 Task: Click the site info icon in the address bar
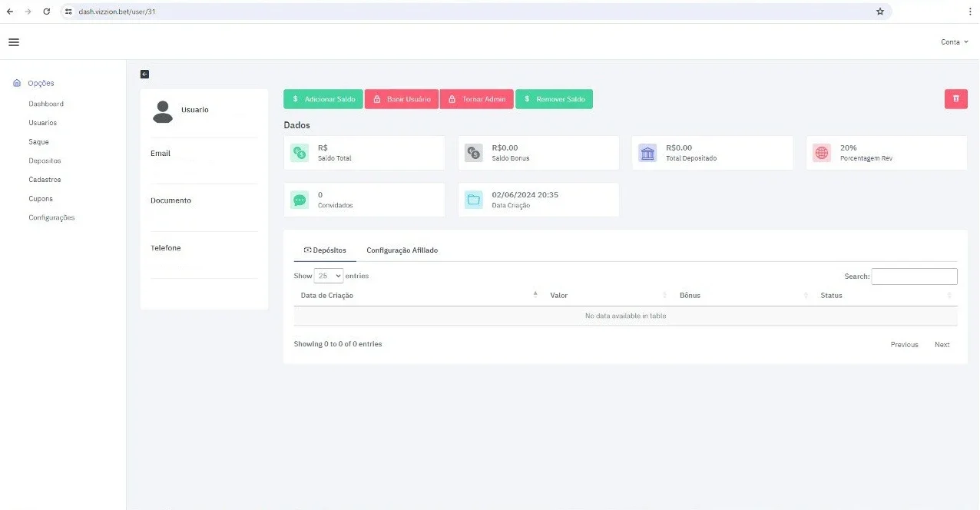pyautogui.click(x=68, y=12)
